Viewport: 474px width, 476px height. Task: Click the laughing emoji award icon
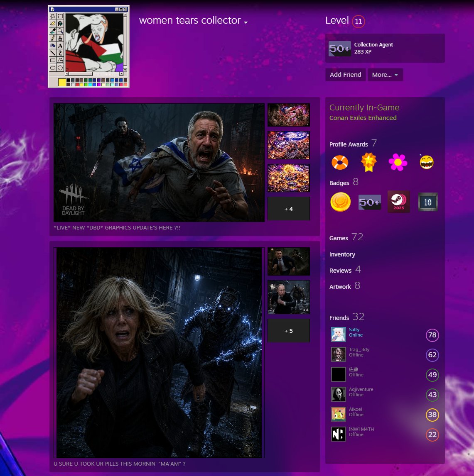(x=427, y=162)
